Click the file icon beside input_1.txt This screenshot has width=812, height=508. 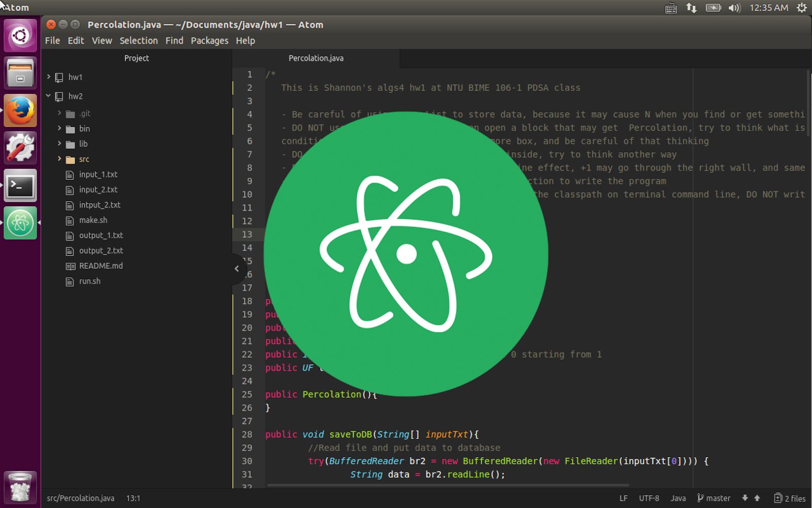click(70, 175)
